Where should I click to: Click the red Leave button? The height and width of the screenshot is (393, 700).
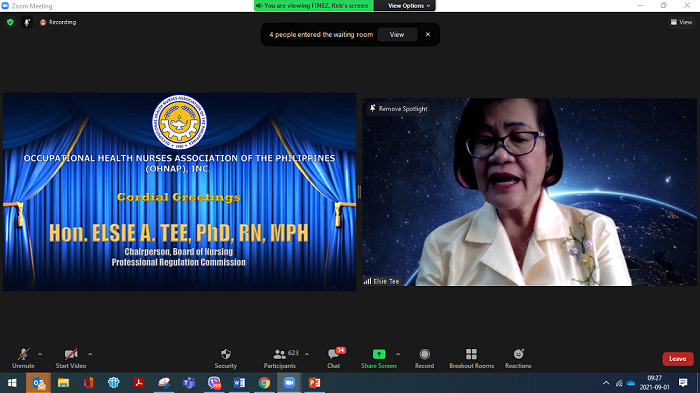678,359
